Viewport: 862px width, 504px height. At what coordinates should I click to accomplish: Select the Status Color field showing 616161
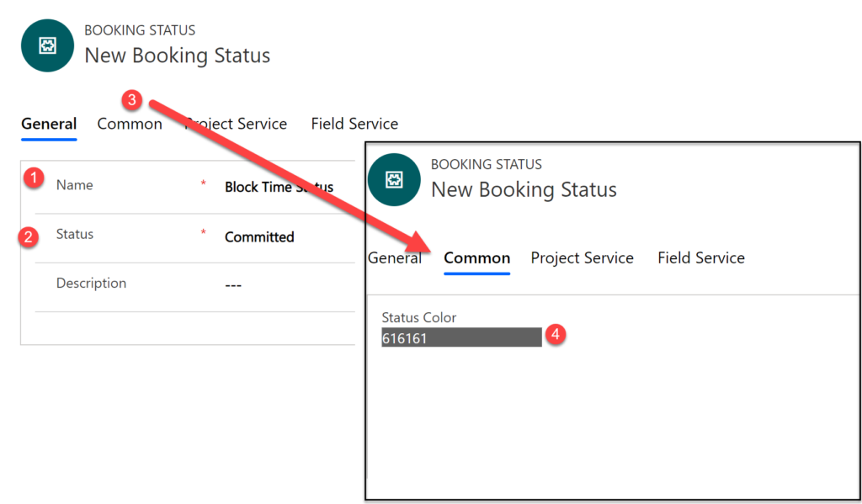point(460,337)
